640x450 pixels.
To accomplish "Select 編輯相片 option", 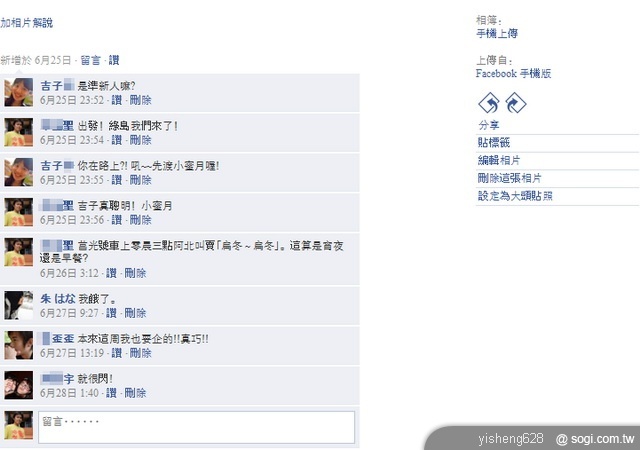I will tap(499, 160).
